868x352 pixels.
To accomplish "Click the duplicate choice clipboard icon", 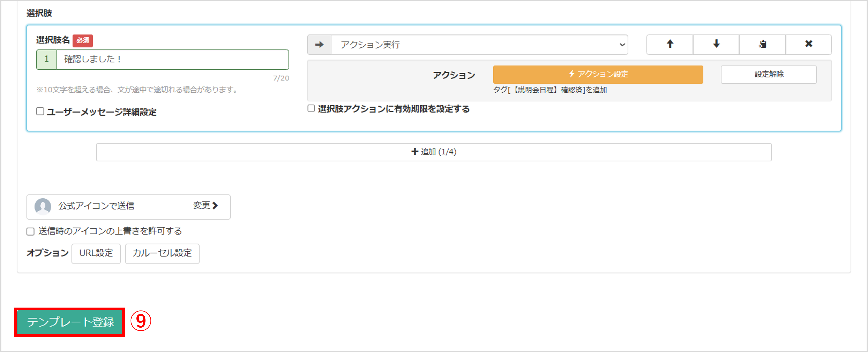I will click(762, 44).
